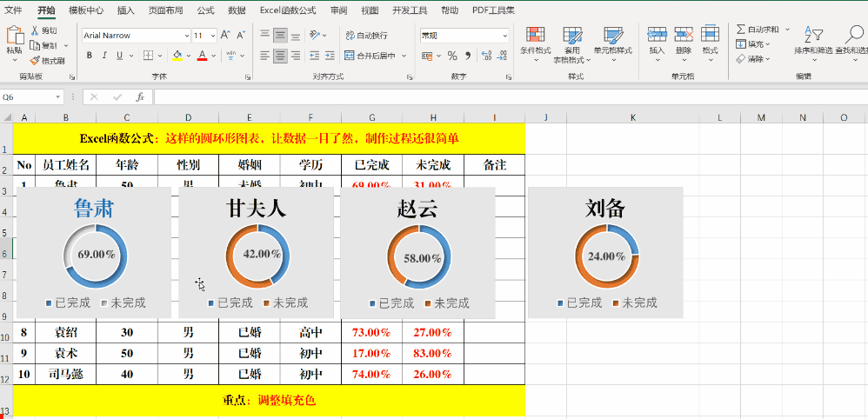Apply percent style (%) format
Viewport: 868px width, 419px height.
[452, 56]
